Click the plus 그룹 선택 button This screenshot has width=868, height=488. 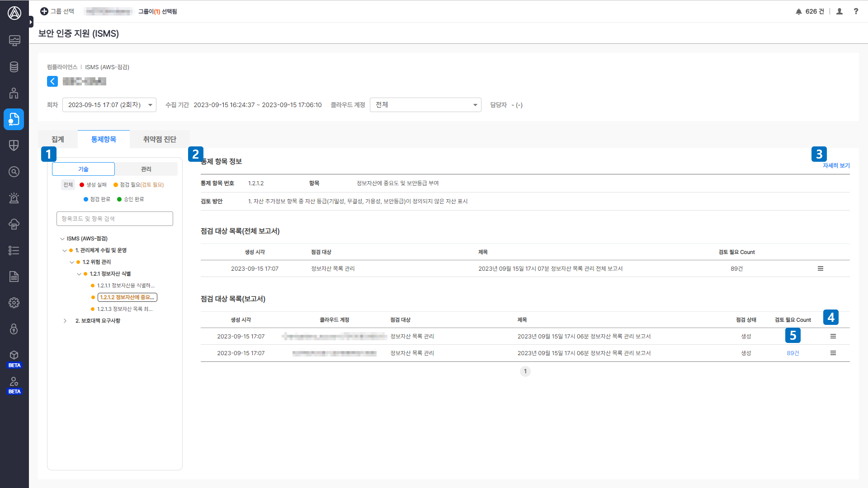click(57, 11)
